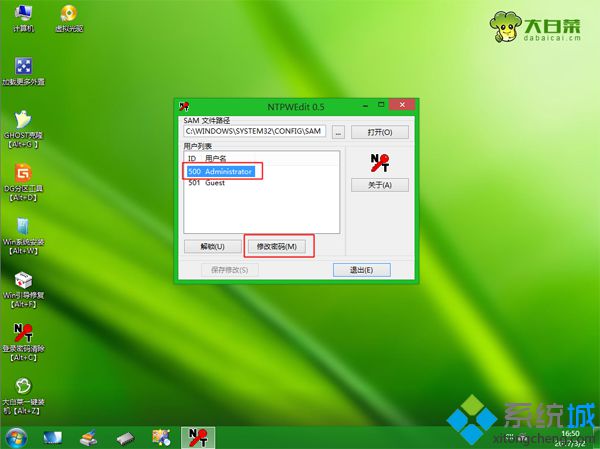Open the 虚拟光驱 desktop icon
The height and width of the screenshot is (449, 600).
click(69, 18)
